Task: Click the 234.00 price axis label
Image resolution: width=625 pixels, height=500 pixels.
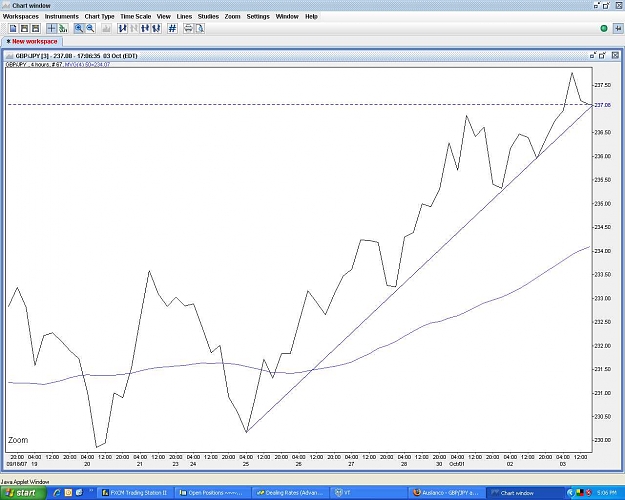Action: 603,251
